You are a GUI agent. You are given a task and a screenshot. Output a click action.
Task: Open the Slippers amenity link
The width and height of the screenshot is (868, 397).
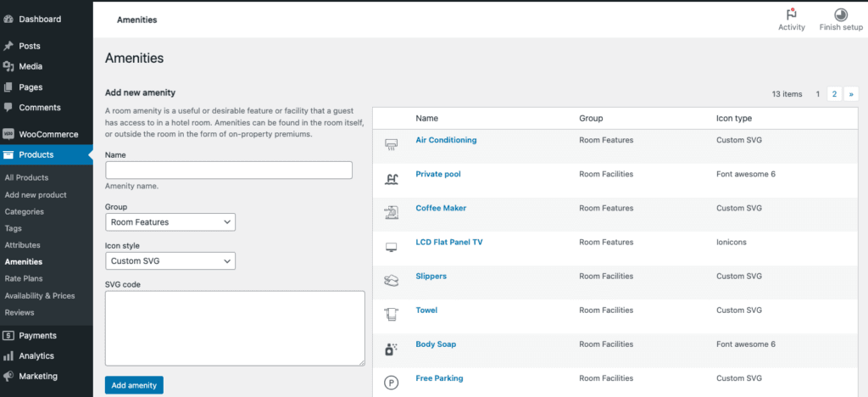click(x=431, y=277)
